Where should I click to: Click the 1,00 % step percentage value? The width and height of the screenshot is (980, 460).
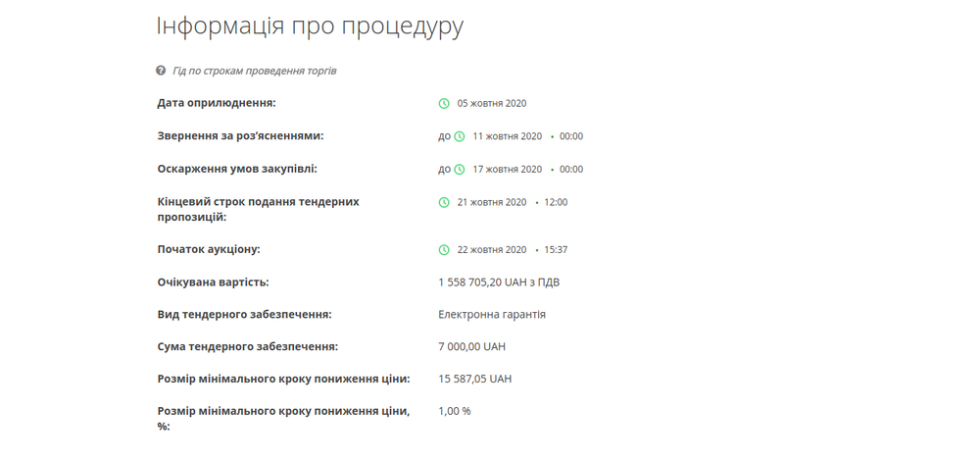[x=455, y=411]
